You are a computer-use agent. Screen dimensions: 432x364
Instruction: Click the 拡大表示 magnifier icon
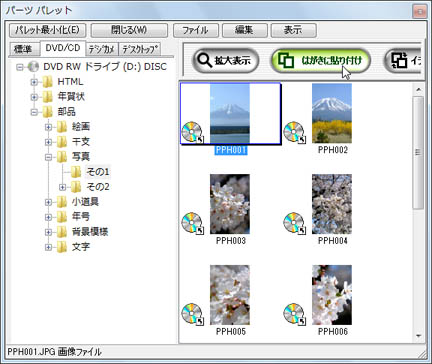[x=204, y=60]
